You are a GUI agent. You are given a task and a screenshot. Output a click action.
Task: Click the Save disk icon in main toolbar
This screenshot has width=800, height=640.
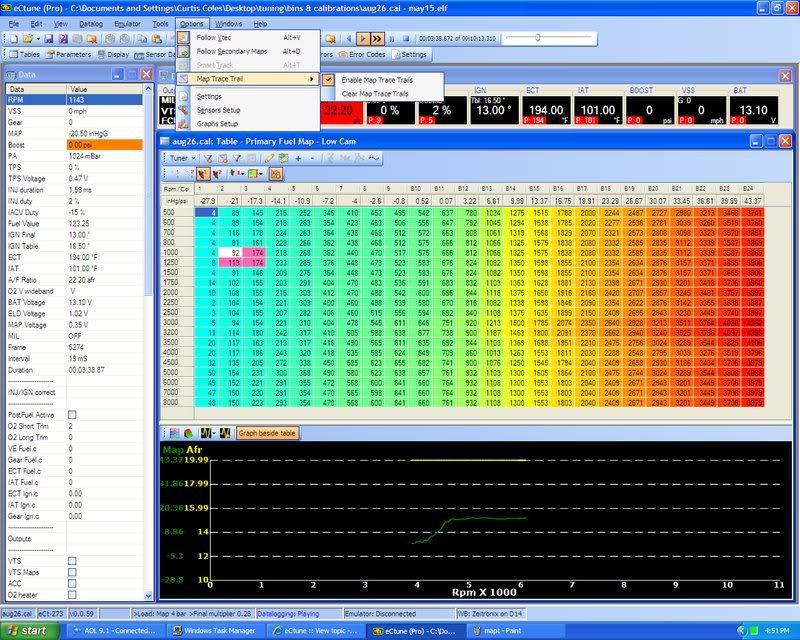pyautogui.click(x=48, y=39)
